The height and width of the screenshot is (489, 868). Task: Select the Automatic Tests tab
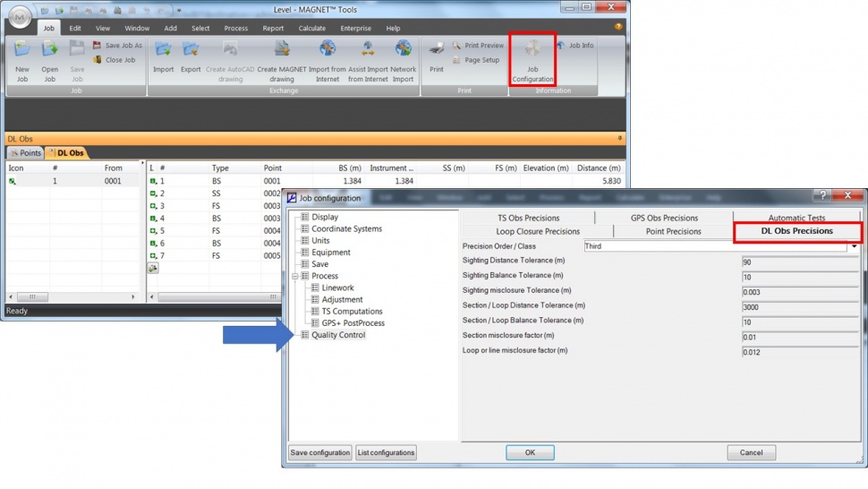[x=796, y=218]
